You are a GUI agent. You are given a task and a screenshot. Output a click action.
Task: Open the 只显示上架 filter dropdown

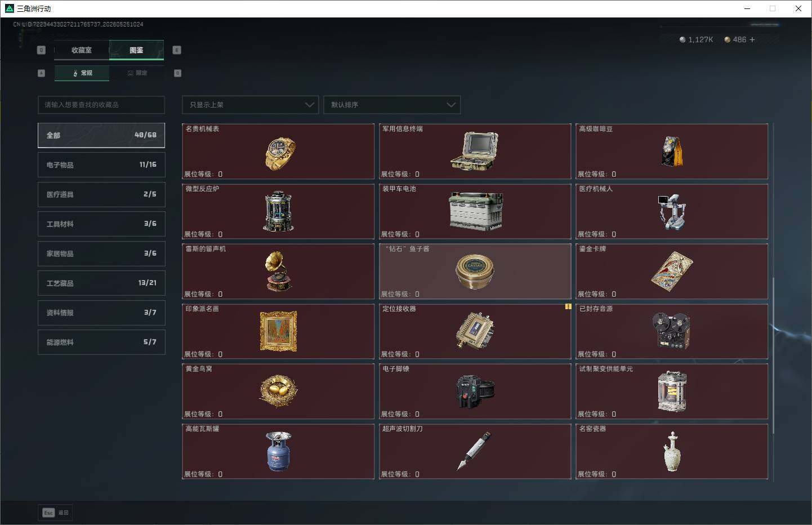(x=251, y=105)
